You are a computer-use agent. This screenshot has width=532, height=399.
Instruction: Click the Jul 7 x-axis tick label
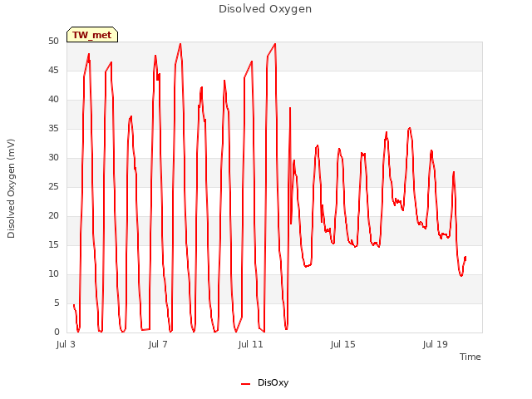tap(158, 344)
